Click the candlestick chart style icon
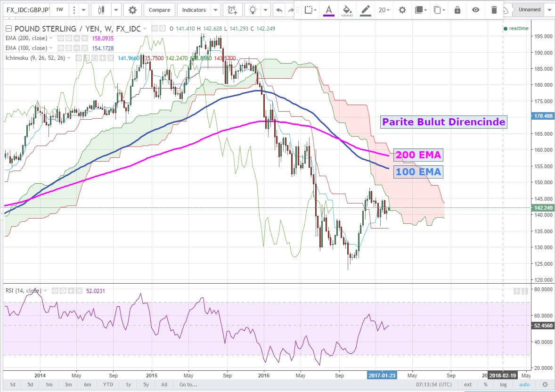The width and height of the screenshot is (555, 392). click(101, 10)
